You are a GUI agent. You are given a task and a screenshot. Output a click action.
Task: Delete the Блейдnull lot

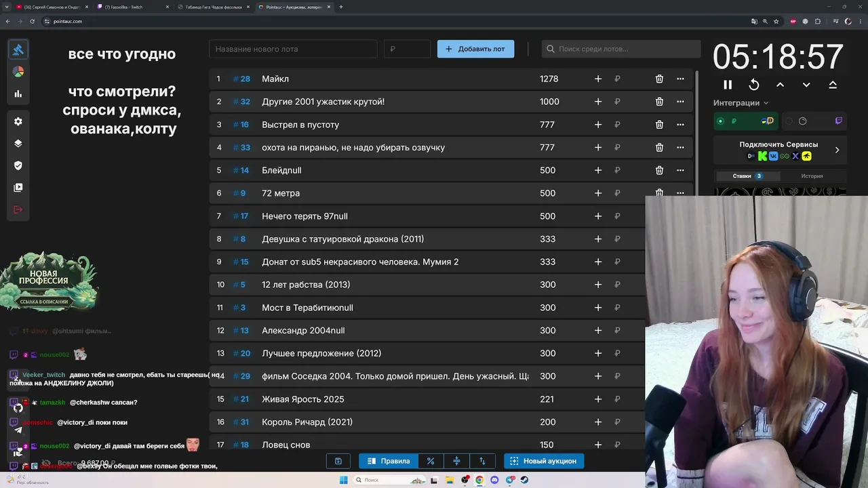pyautogui.click(x=659, y=170)
